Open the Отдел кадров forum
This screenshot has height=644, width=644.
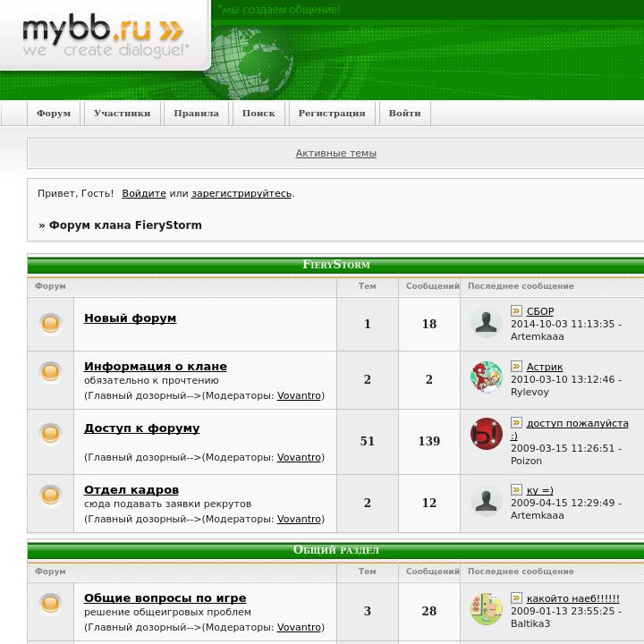131,490
